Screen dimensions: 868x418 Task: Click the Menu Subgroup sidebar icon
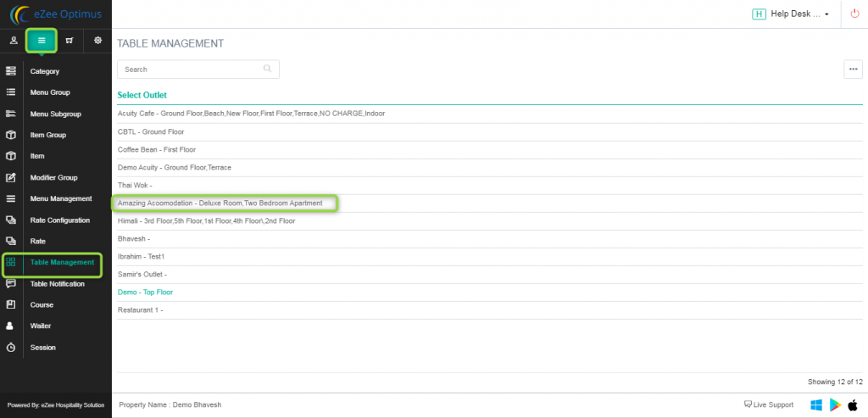(x=10, y=114)
